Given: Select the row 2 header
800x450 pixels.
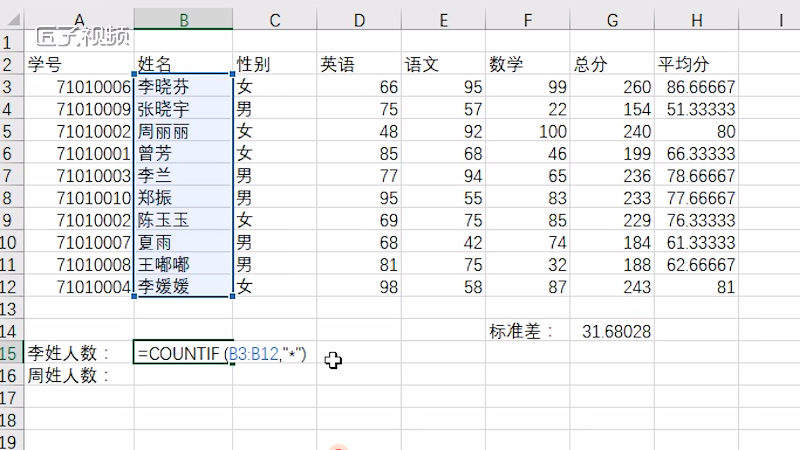Looking at the screenshot, I should point(11,65).
